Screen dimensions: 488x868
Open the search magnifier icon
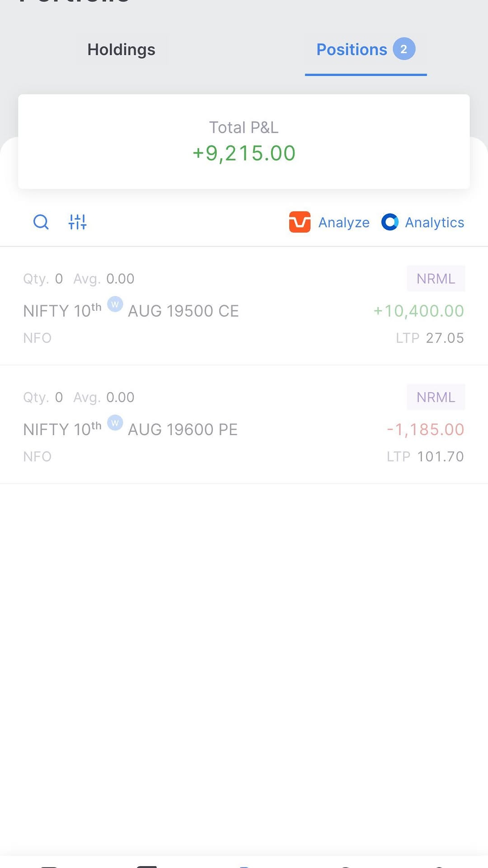point(41,222)
